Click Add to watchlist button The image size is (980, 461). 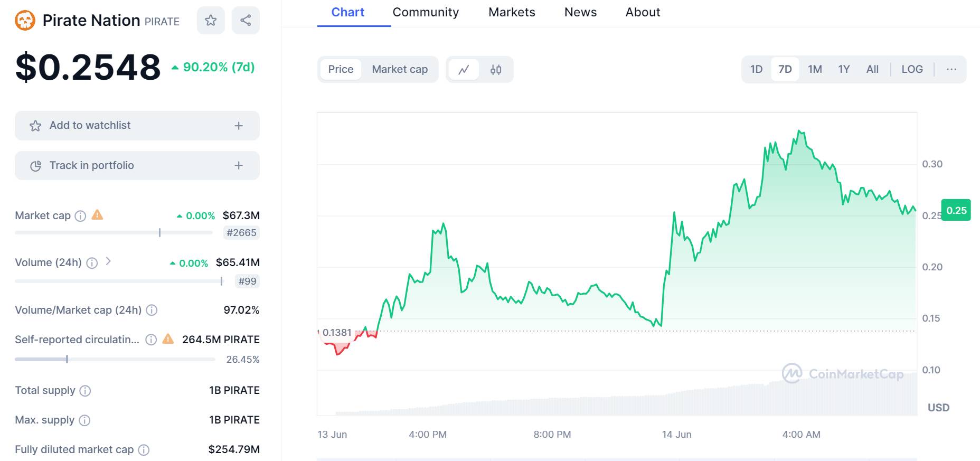[137, 126]
